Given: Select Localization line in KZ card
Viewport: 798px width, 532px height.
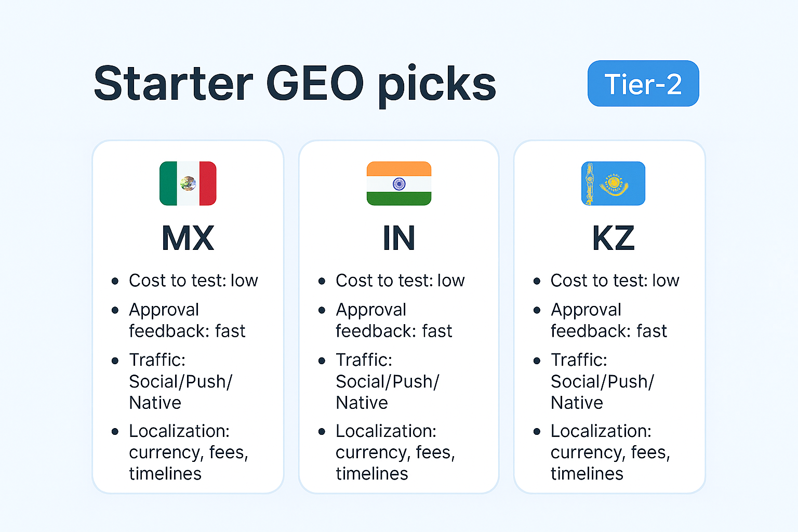Looking at the screenshot, I should [610, 452].
